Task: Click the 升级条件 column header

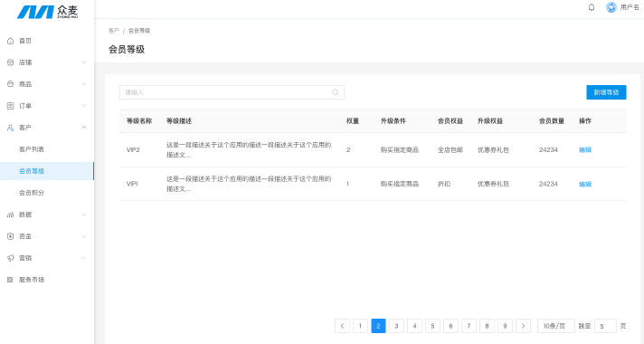Action: point(393,120)
